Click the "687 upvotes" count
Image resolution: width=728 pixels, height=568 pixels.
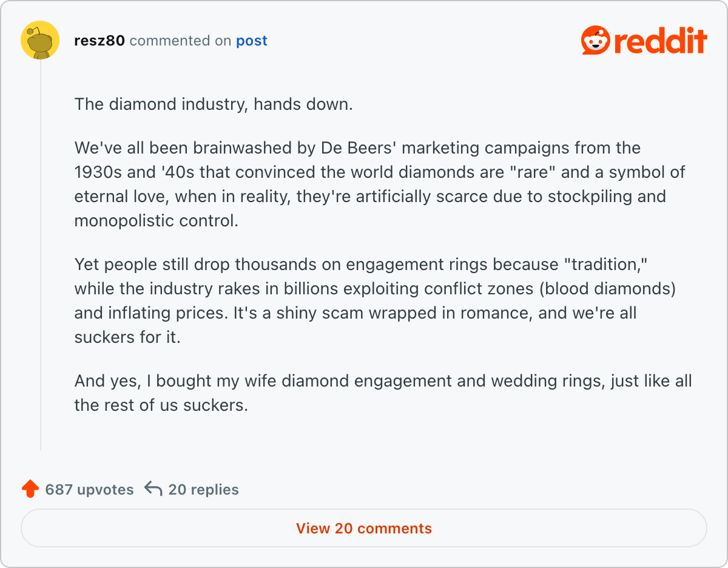pos(89,490)
